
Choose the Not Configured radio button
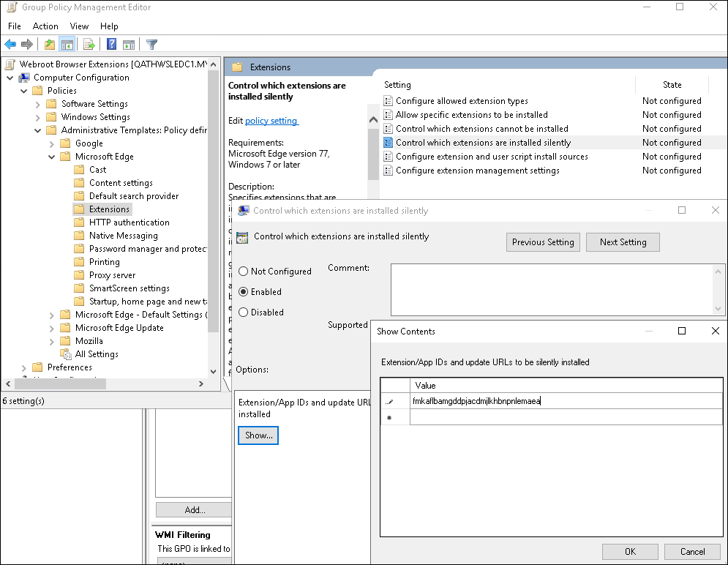[x=242, y=271]
